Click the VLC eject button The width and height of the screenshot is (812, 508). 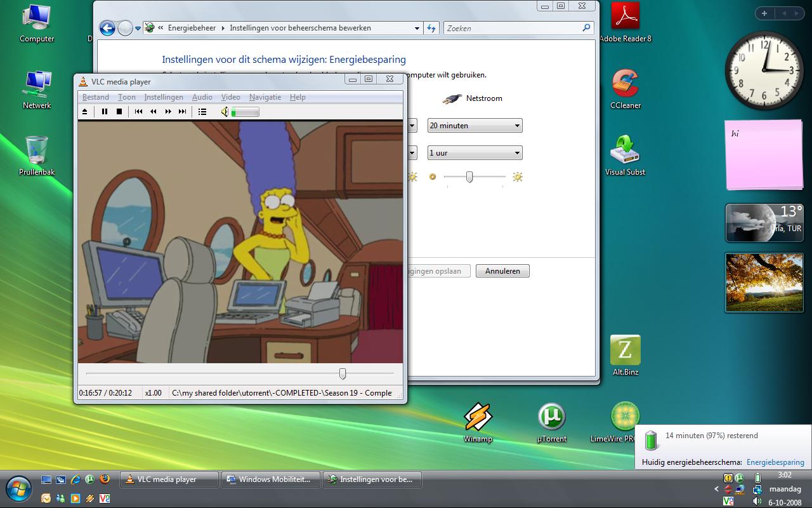84,112
